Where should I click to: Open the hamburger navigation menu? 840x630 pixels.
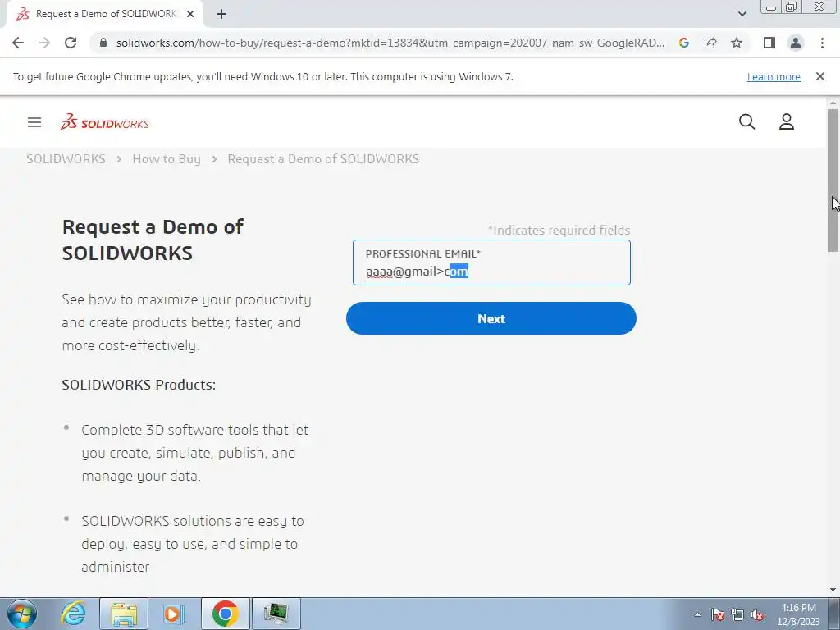(x=34, y=122)
